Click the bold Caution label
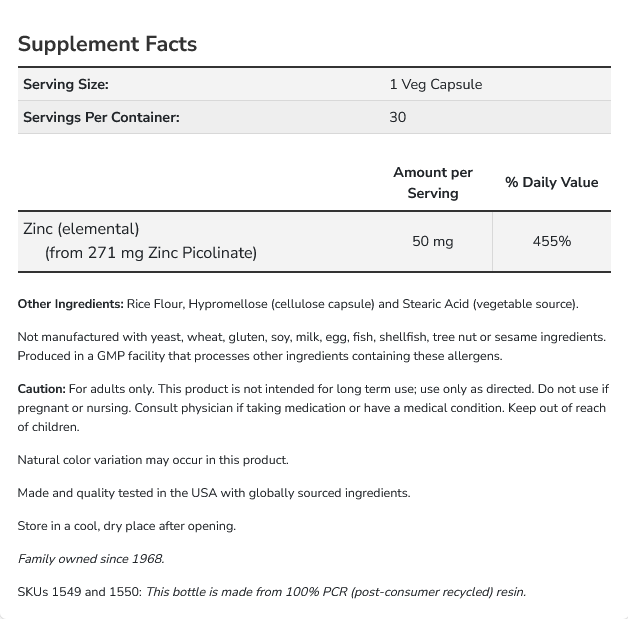 (x=42, y=389)
